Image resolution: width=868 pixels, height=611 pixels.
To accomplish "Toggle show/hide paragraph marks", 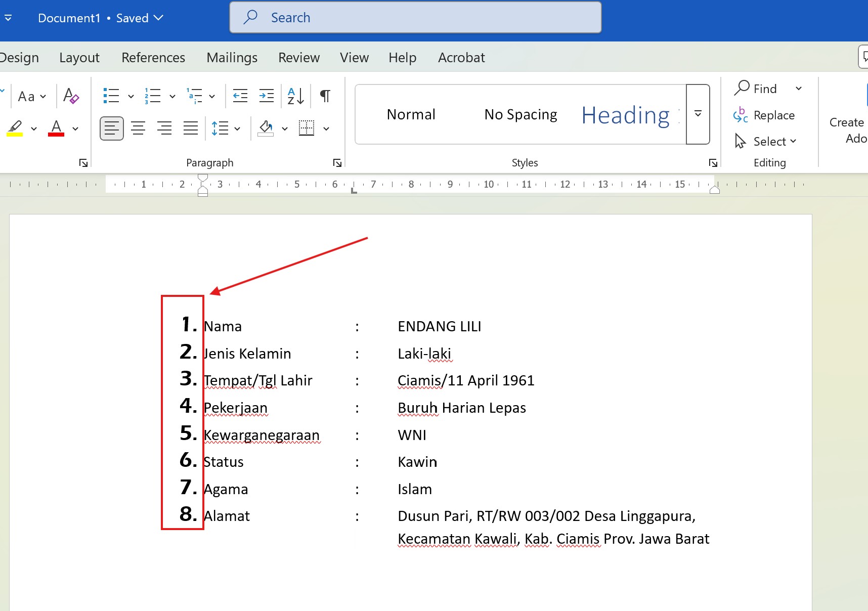I will [324, 96].
